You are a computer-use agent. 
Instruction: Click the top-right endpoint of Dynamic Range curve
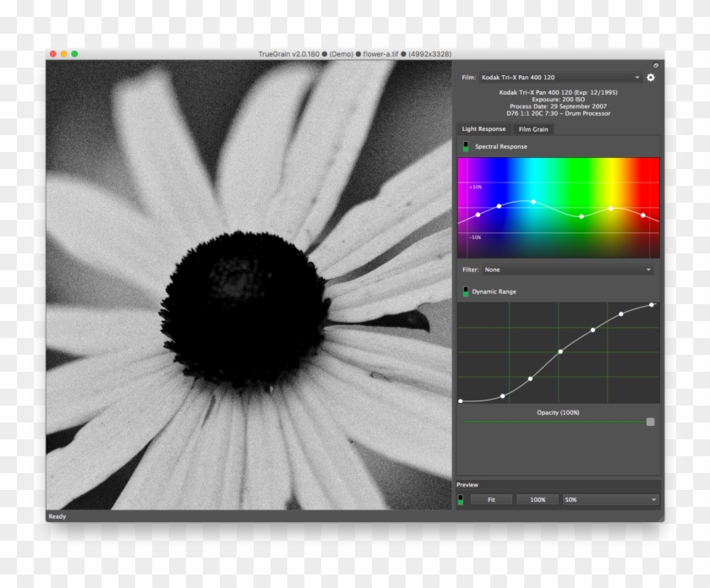[652, 305]
